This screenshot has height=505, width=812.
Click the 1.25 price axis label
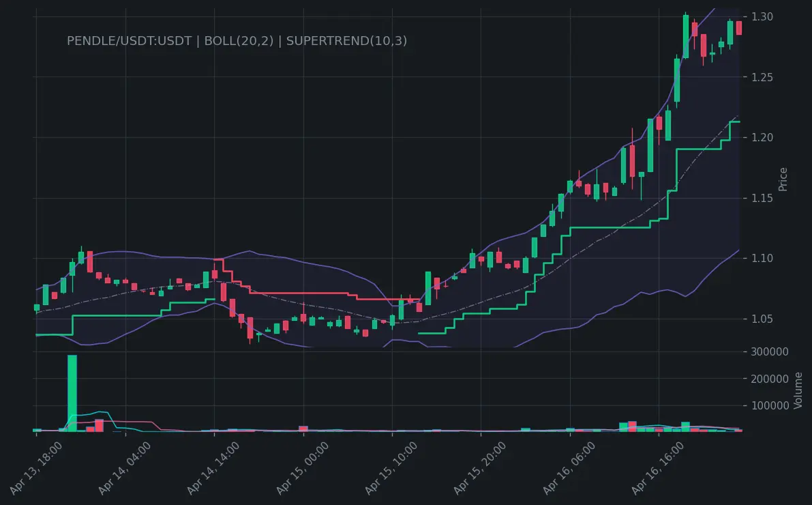(x=762, y=77)
